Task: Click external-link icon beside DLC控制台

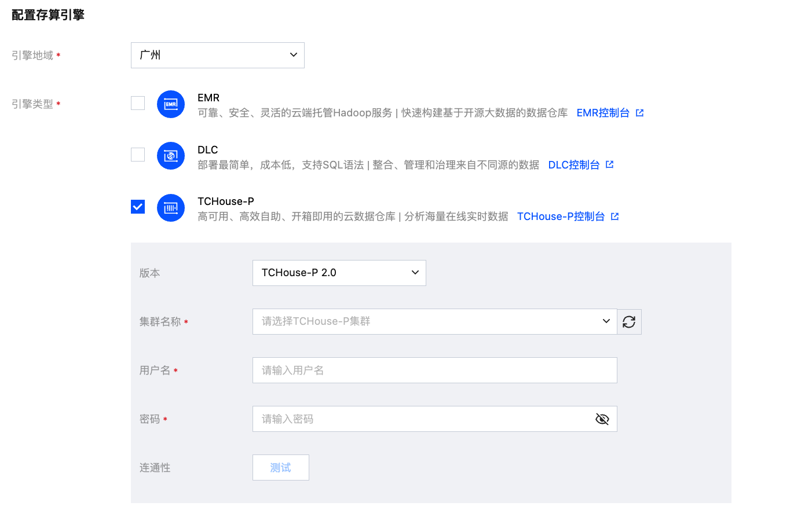Action: coord(609,164)
